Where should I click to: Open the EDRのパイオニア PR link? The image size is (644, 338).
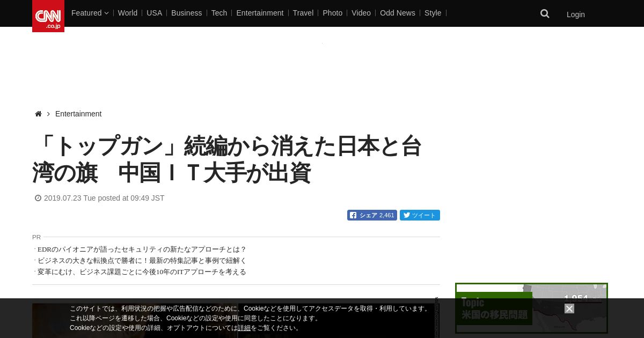pos(142,249)
